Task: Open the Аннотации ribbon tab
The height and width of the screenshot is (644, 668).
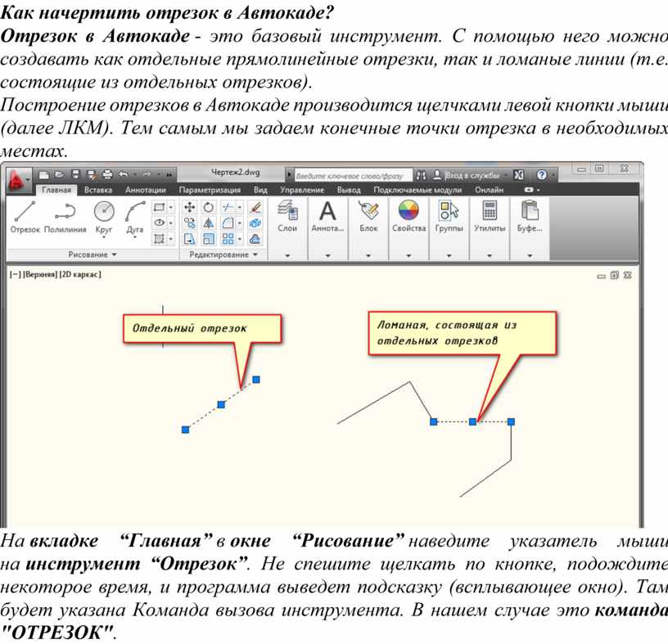Action: coord(145,190)
